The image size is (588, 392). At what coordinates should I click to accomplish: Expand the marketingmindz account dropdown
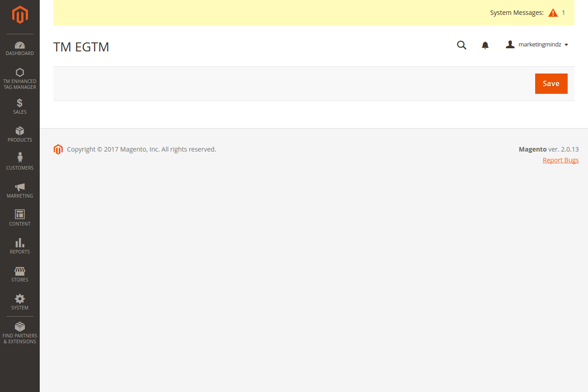click(x=537, y=45)
